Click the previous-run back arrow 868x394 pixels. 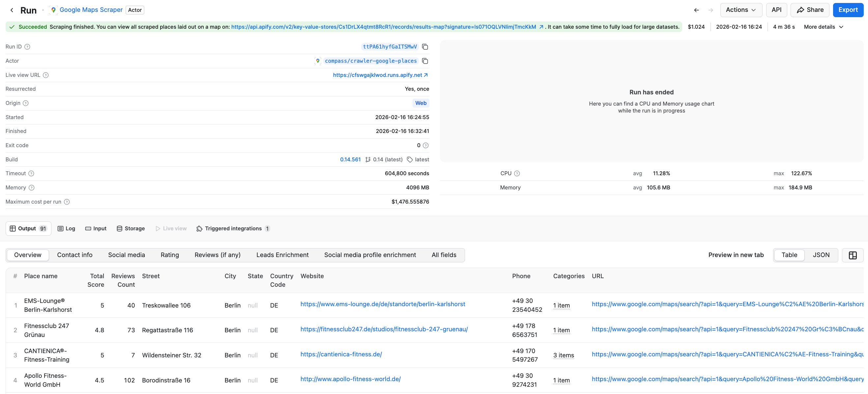point(696,10)
